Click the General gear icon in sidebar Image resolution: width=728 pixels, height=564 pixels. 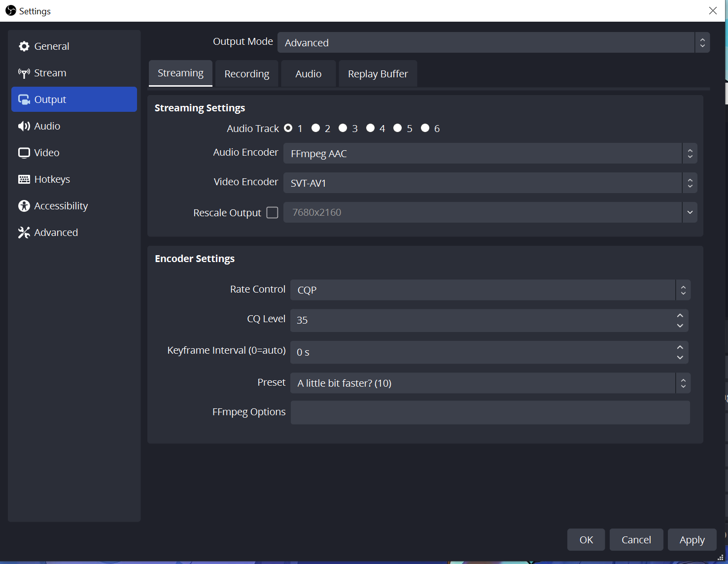pos(24,46)
